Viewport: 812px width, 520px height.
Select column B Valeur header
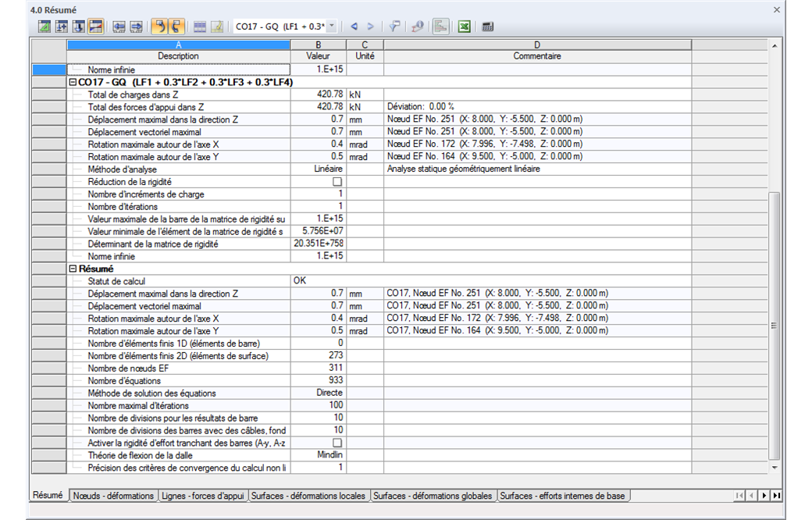(318, 51)
